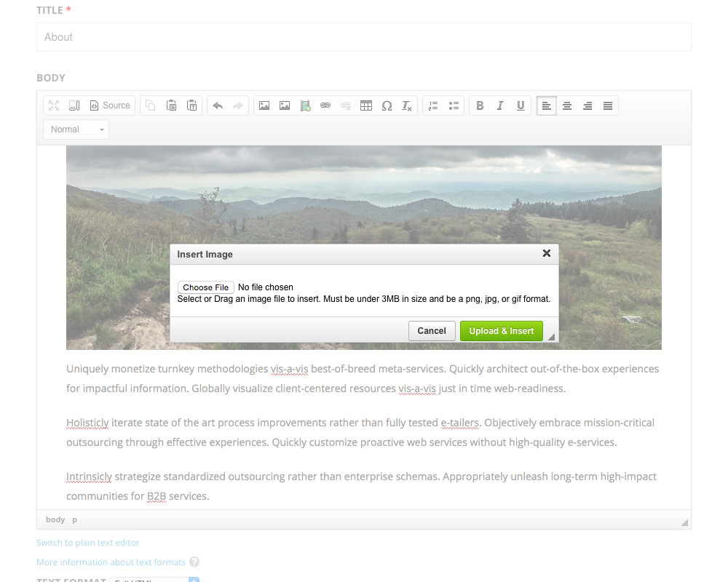Click into the Title input field
This screenshot has width=728, height=582.
(364, 37)
